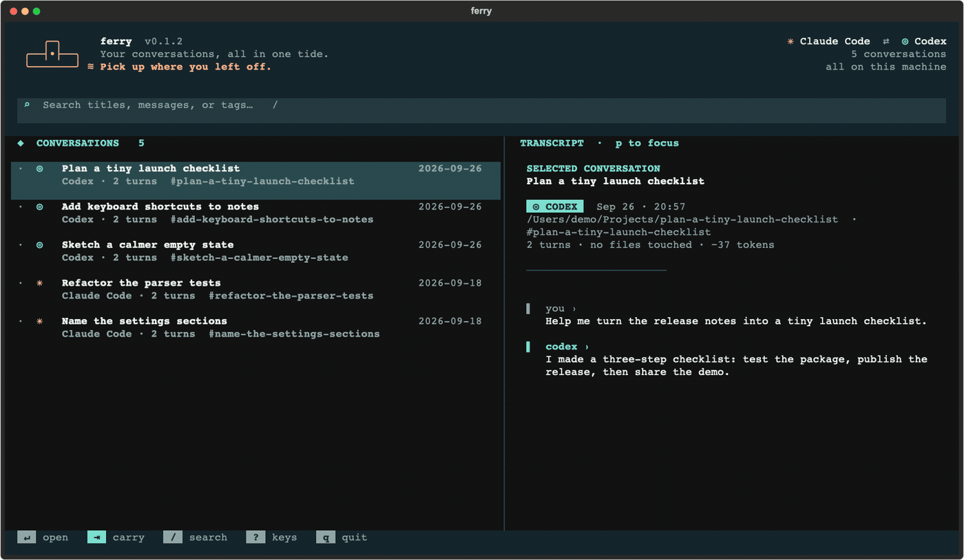Click the tag '#plan-a-tiny-launch-checklist' in the conversation list
Viewport: 964px width, 560px height.
click(x=262, y=182)
